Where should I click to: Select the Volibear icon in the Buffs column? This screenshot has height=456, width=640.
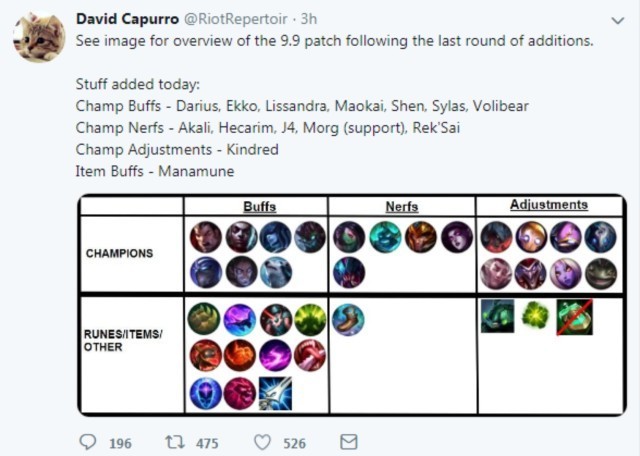276,272
